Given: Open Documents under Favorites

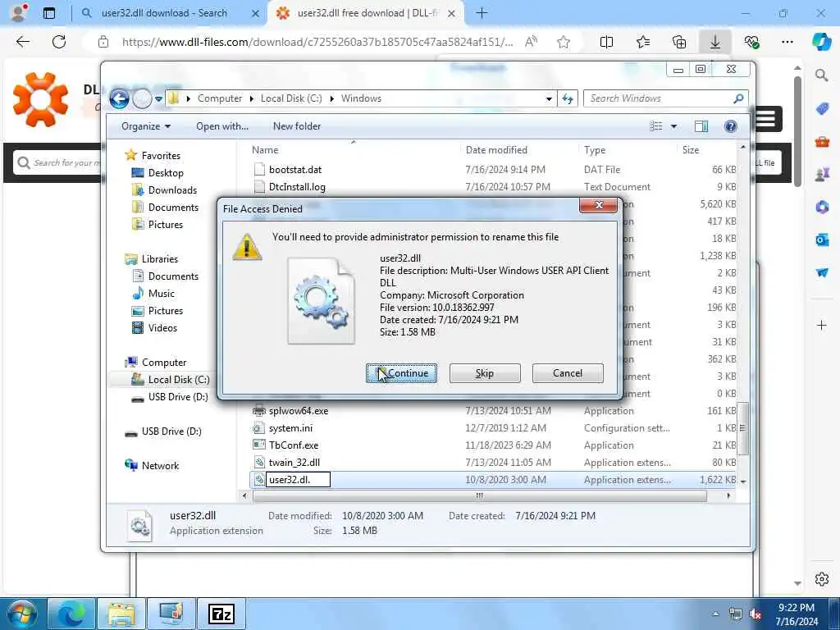Looking at the screenshot, I should (165, 208).
